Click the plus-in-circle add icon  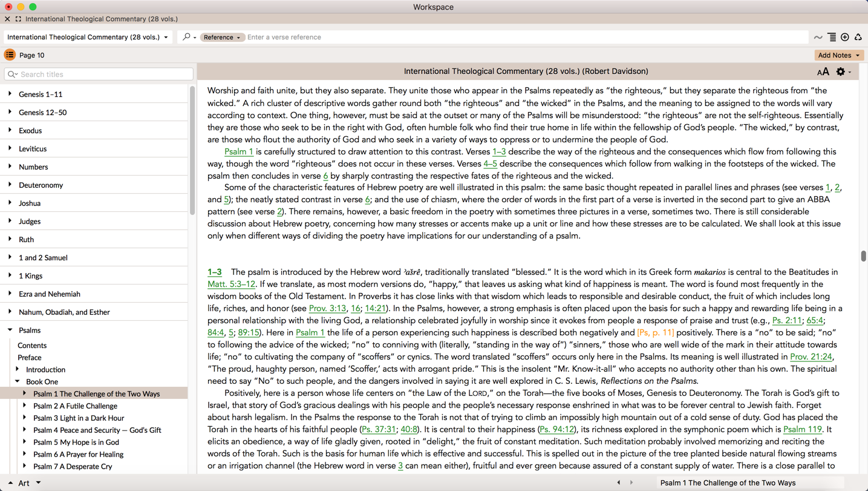845,38
